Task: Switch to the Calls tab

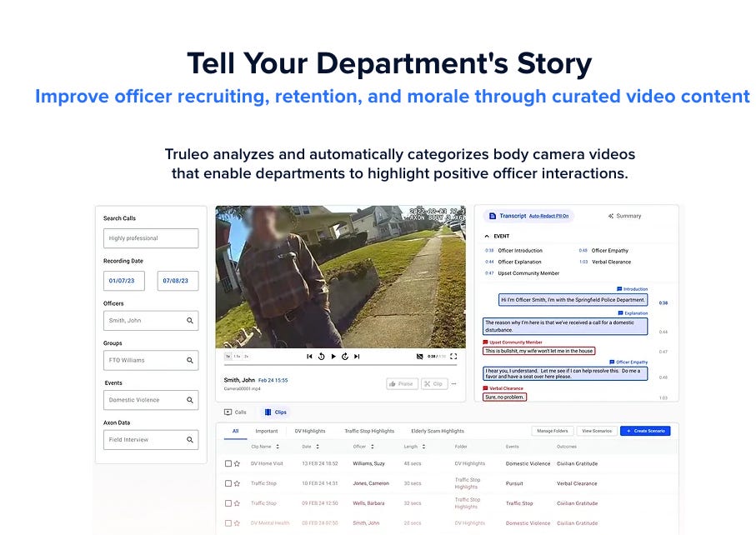Action: (235, 412)
